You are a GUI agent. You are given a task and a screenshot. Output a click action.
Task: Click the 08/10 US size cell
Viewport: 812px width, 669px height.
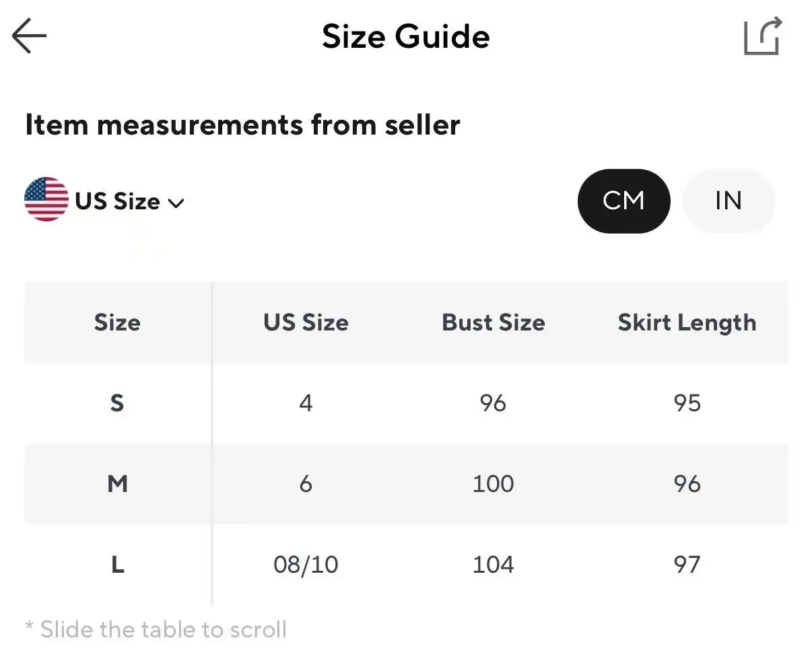(306, 565)
